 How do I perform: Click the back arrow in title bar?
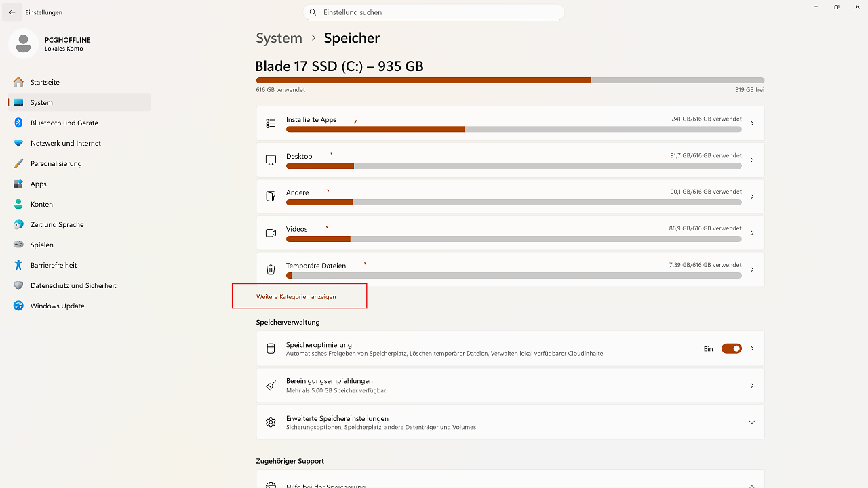pyautogui.click(x=12, y=12)
